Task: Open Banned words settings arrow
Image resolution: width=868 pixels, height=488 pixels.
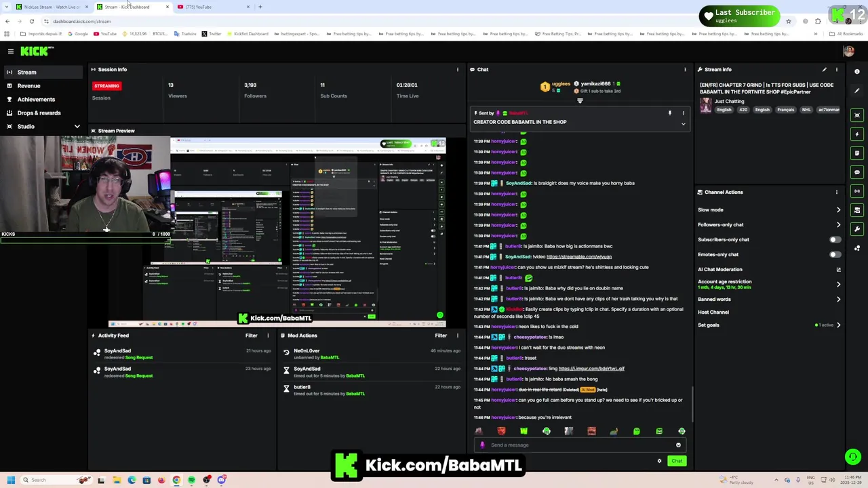Action: point(839,299)
